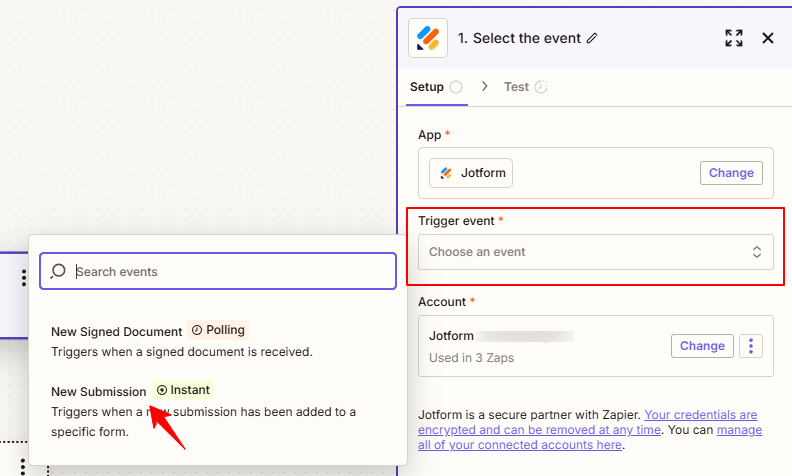Click the Polling badge
Screen dimensions: 792x476
coord(218,330)
